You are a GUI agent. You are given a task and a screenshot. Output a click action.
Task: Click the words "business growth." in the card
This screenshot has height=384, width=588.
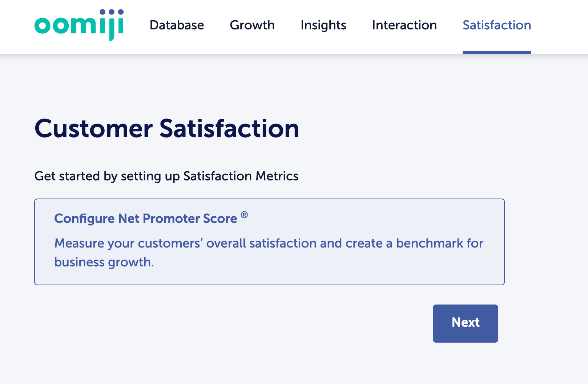pyautogui.click(x=104, y=262)
